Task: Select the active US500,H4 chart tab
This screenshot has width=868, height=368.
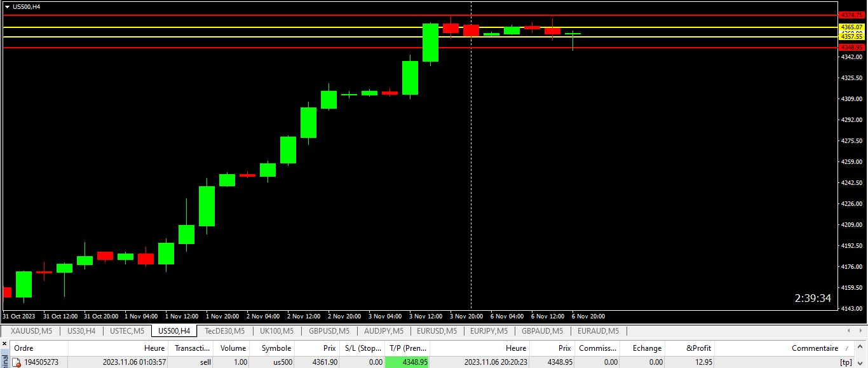Action: [x=174, y=331]
